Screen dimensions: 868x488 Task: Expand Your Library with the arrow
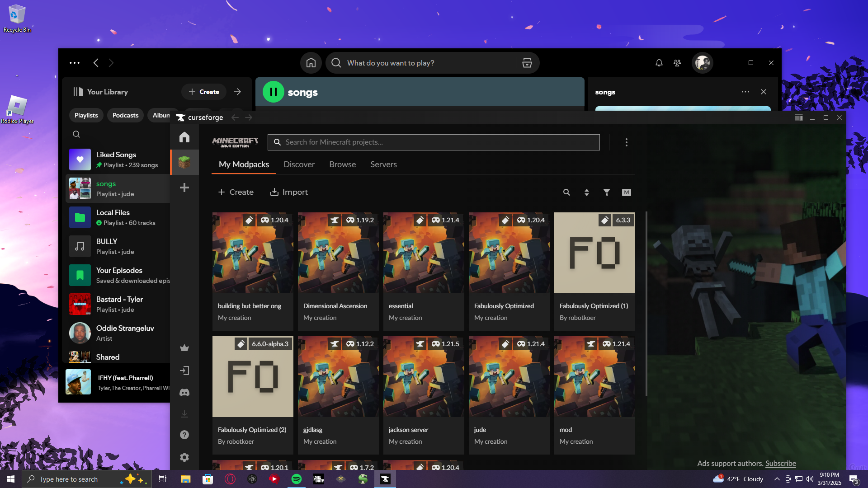pos(237,92)
